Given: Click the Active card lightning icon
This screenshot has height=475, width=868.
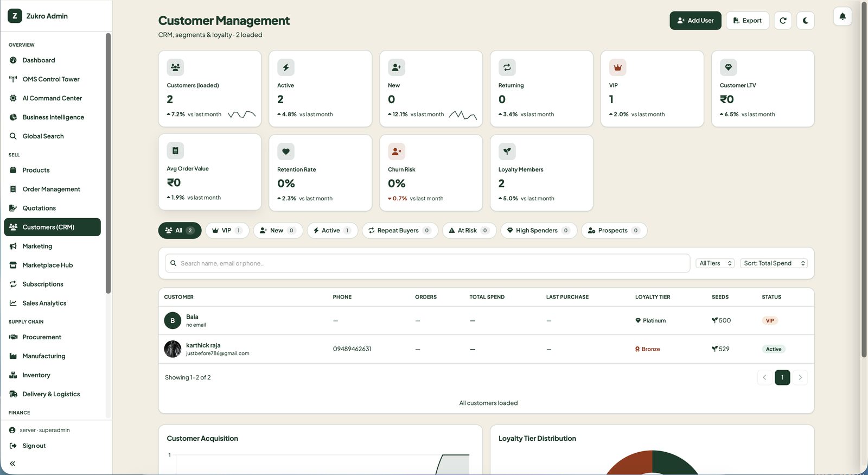Looking at the screenshot, I should point(286,67).
